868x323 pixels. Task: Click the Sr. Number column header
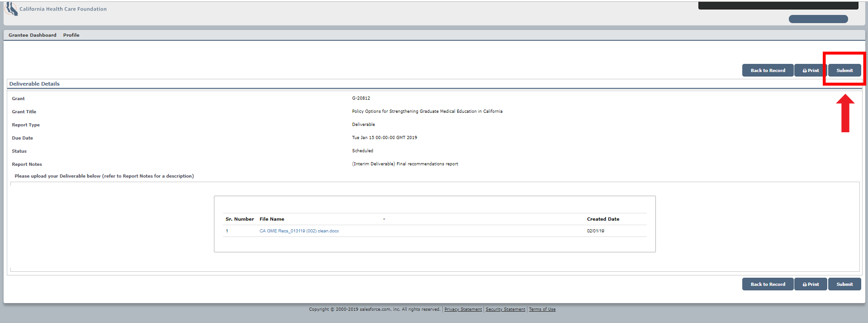point(240,219)
